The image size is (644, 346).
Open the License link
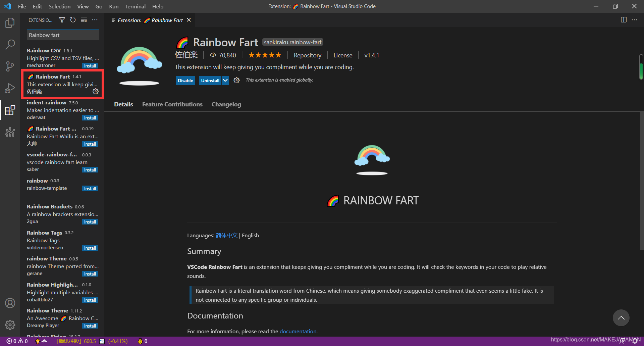pos(343,55)
